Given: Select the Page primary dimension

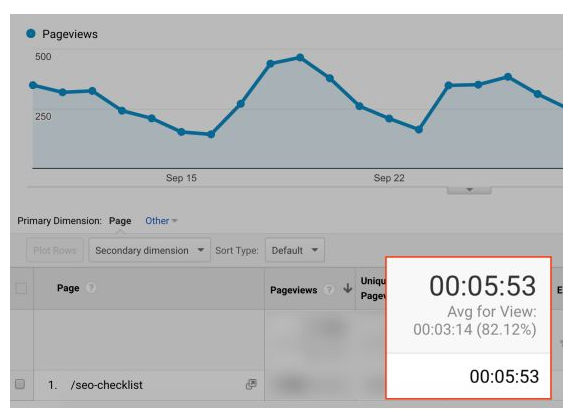Looking at the screenshot, I should pos(120,221).
